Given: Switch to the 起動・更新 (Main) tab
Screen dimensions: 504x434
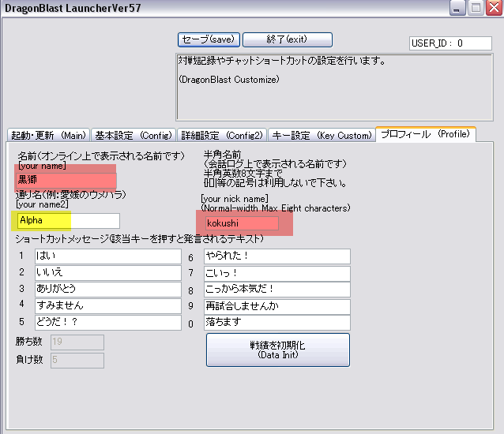Looking at the screenshot, I should 48,135.
